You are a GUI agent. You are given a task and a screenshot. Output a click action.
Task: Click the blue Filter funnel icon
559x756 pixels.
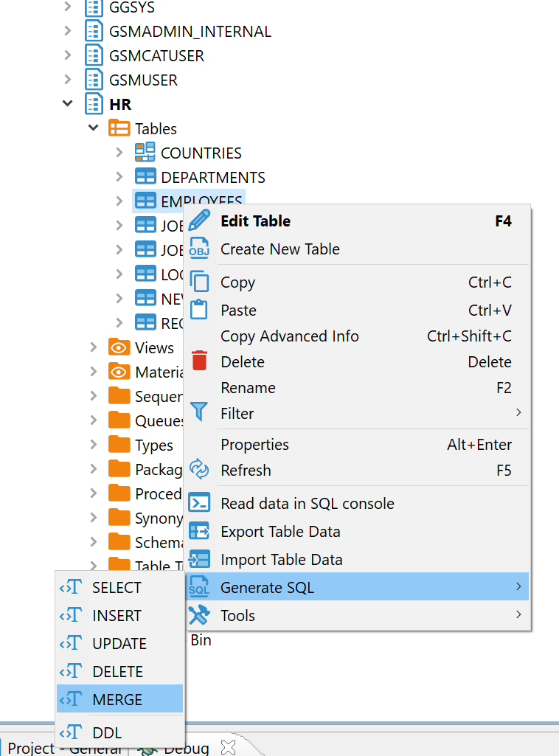pos(199,413)
